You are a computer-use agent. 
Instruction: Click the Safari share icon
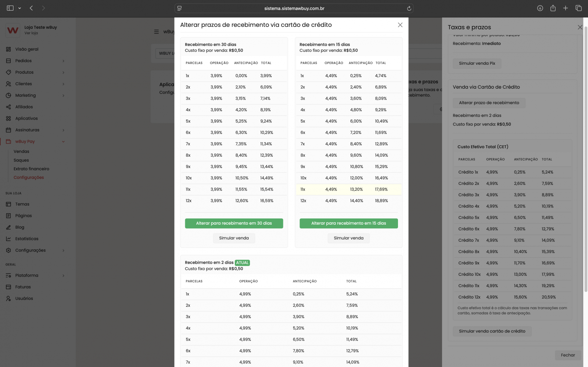click(553, 8)
